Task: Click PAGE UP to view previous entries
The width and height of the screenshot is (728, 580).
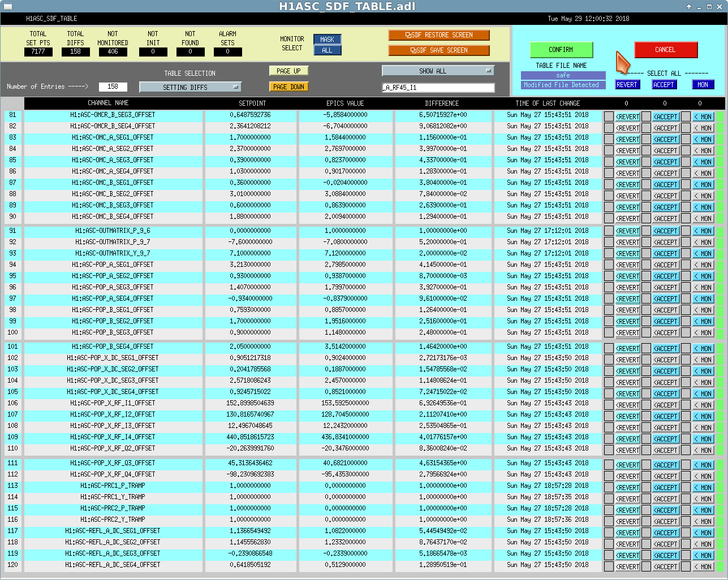Action: 288,71
